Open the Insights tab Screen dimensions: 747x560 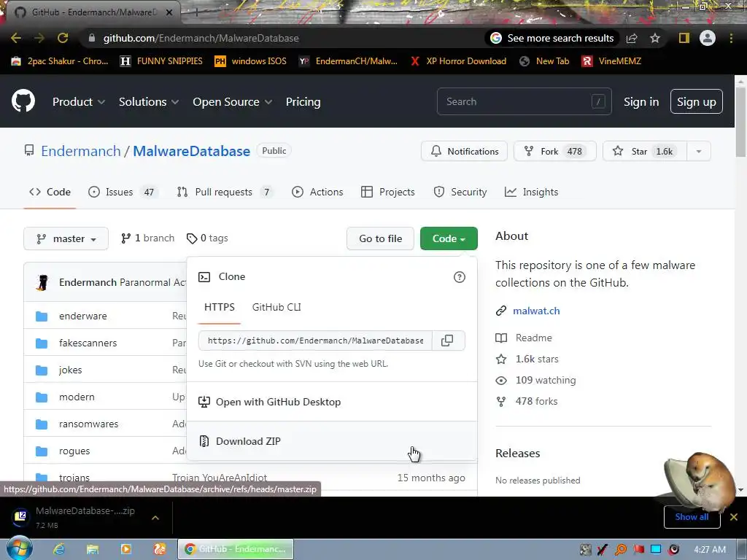point(531,192)
